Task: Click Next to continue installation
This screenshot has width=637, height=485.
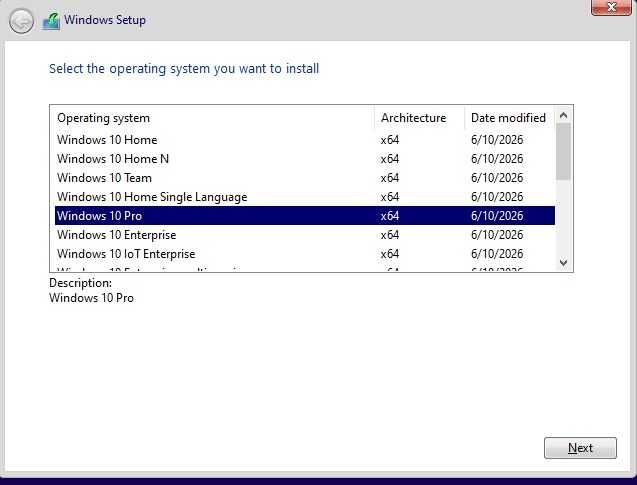Action: (580, 448)
